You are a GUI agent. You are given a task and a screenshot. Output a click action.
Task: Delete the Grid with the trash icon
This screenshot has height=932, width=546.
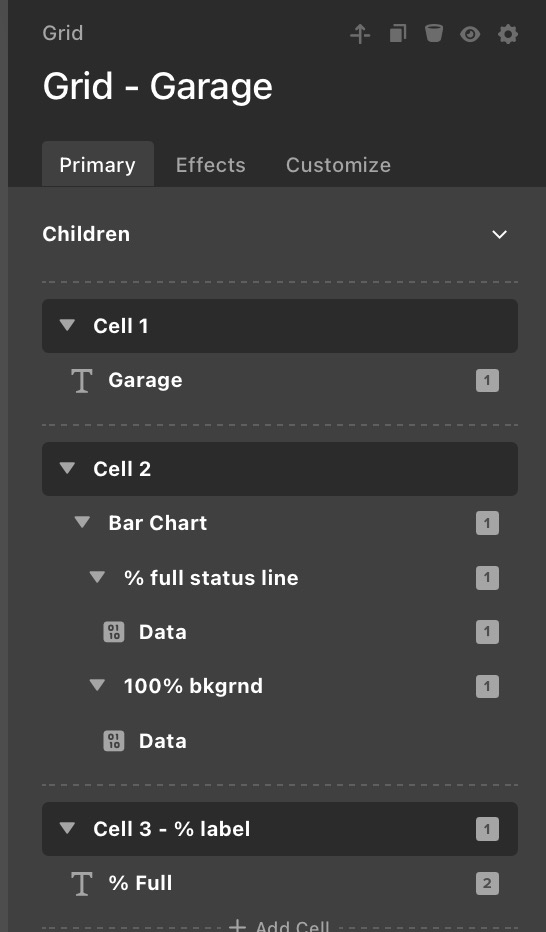[x=434, y=33]
